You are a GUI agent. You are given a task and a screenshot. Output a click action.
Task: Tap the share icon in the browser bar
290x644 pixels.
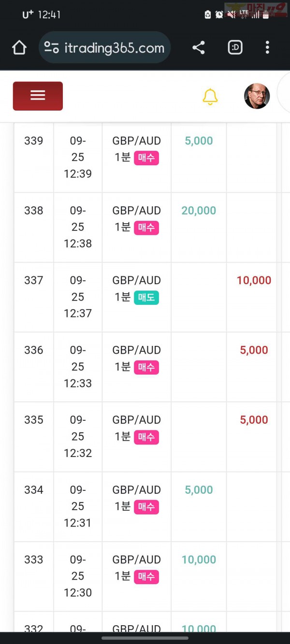[199, 47]
